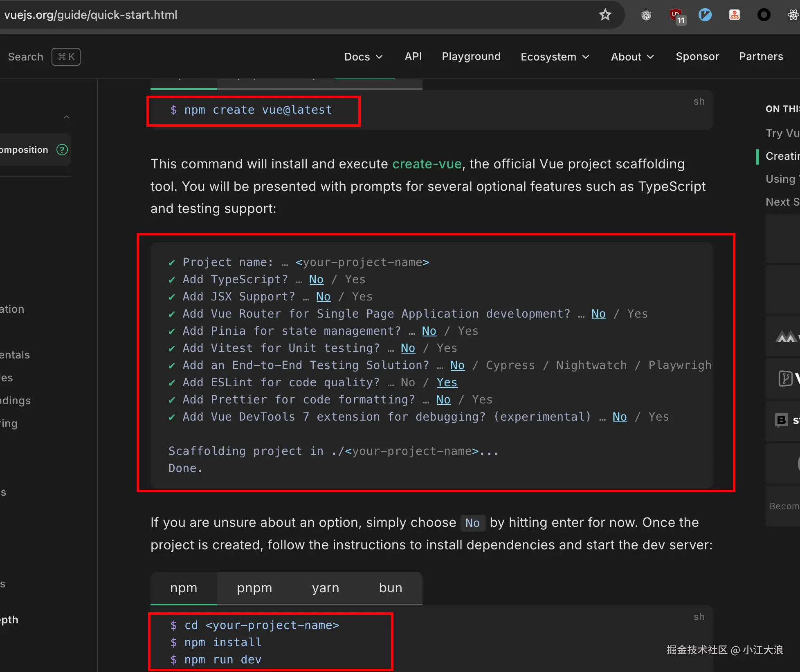Select the yarn tab

coord(326,588)
